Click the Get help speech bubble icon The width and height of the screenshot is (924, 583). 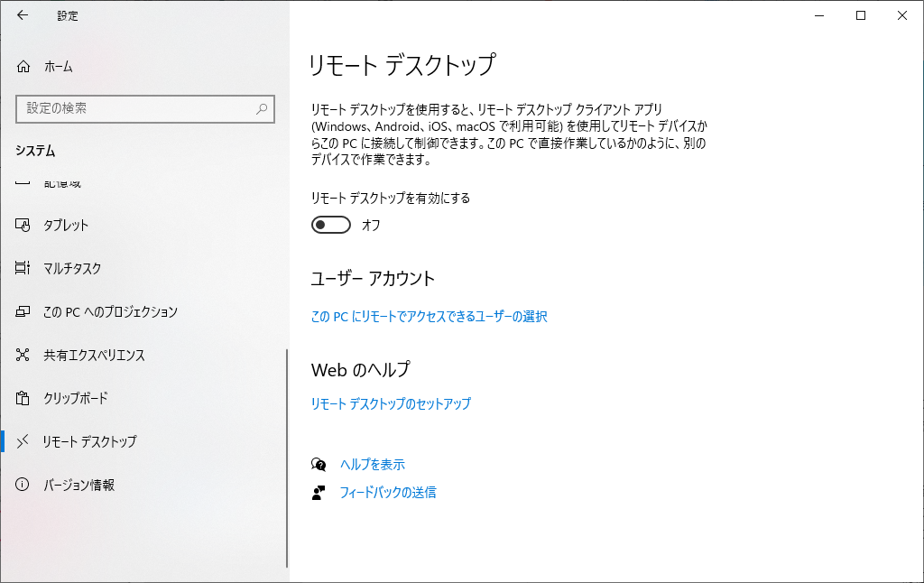click(319, 465)
